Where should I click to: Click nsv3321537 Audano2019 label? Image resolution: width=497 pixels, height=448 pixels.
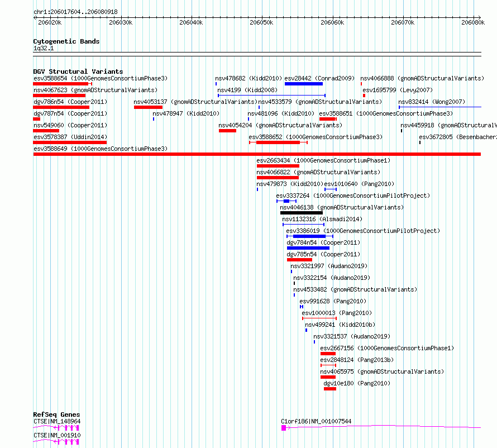(352, 336)
